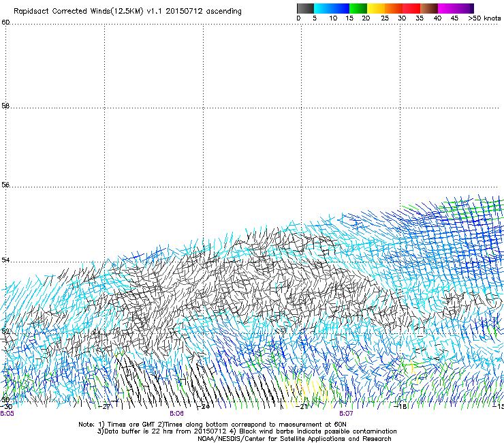Image resolution: width=504 pixels, height=443 pixels.
Task: Click the latitude label '58'
Action: click(x=5, y=106)
